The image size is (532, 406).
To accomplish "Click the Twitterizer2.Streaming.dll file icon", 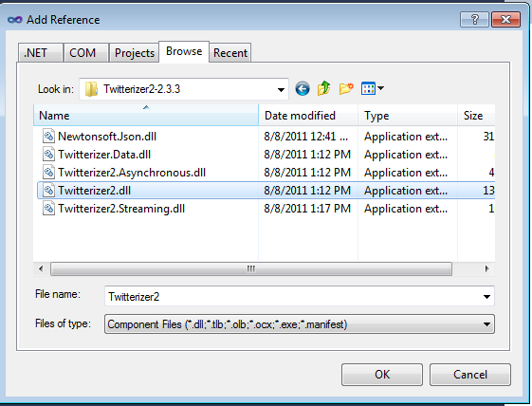I will coord(48,208).
